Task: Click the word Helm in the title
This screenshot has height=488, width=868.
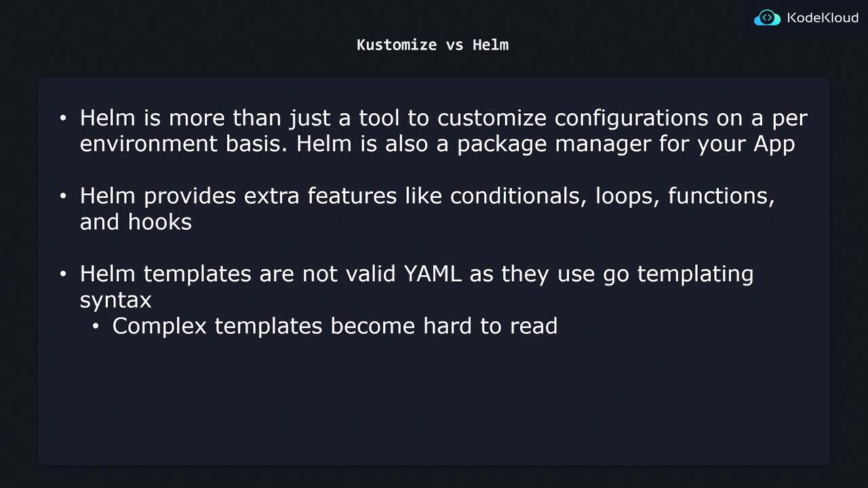Action: (x=490, y=45)
